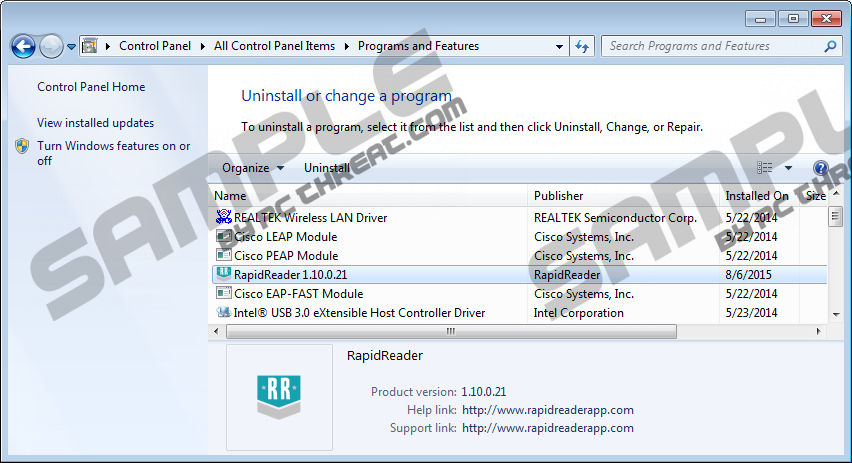Open View installed updates link

95,123
